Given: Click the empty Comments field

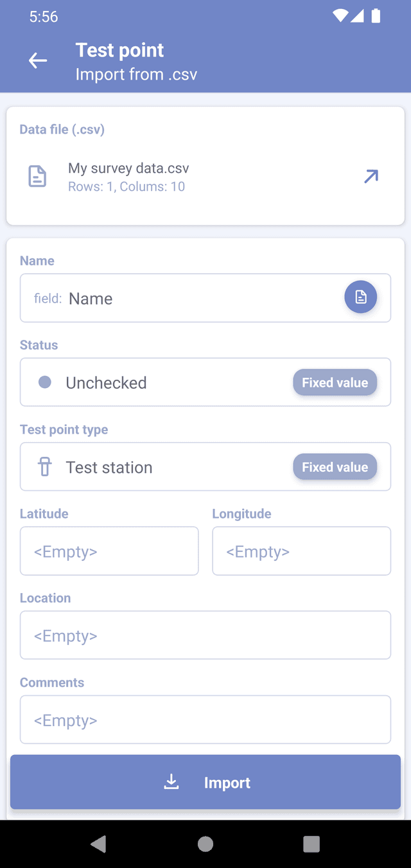Looking at the screenshot, I should pos(205,720).
